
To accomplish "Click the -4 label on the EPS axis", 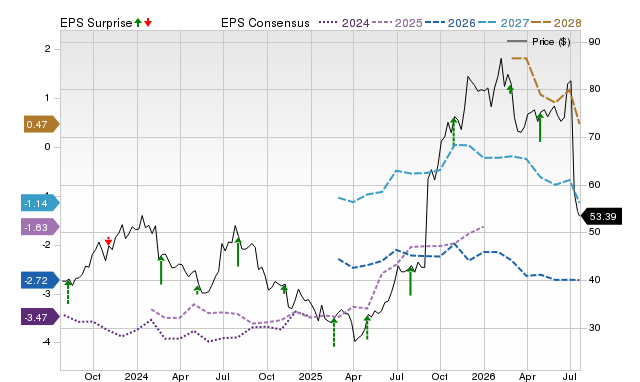I will click(46, 342).
